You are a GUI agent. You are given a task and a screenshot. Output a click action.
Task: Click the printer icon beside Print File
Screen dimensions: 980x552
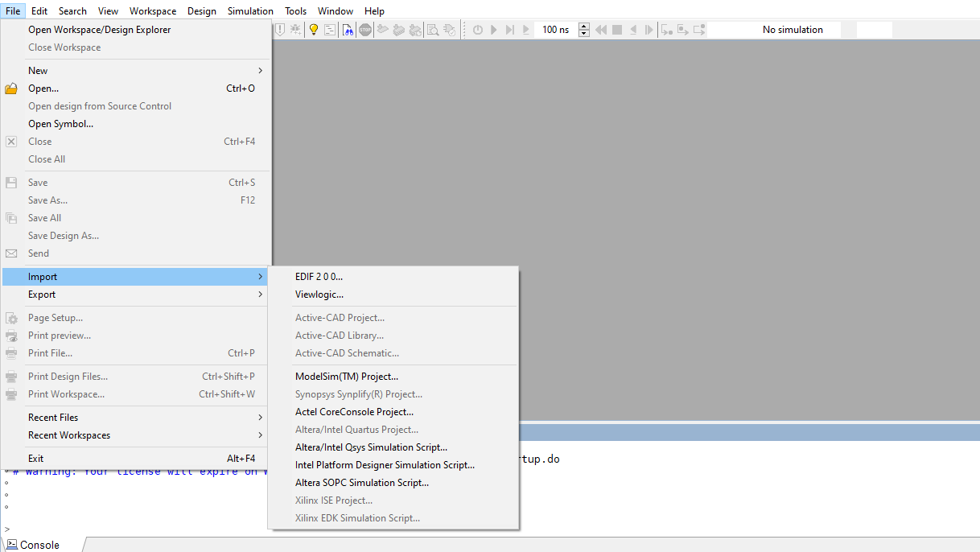pos(11,353)
